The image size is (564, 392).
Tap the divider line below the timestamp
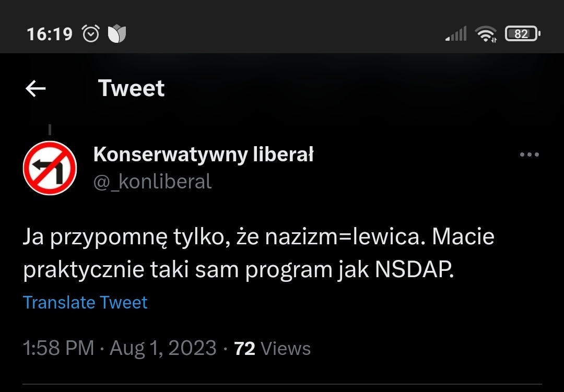(282, 385)
